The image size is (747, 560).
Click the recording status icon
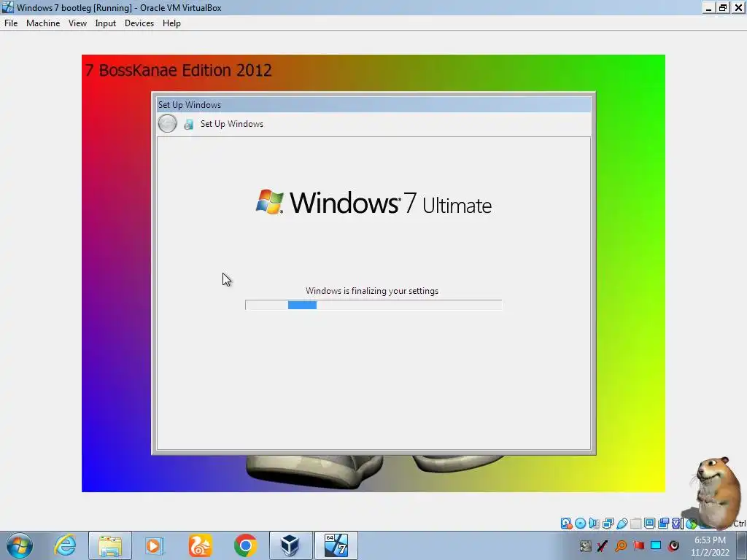[x=663, y=524]
